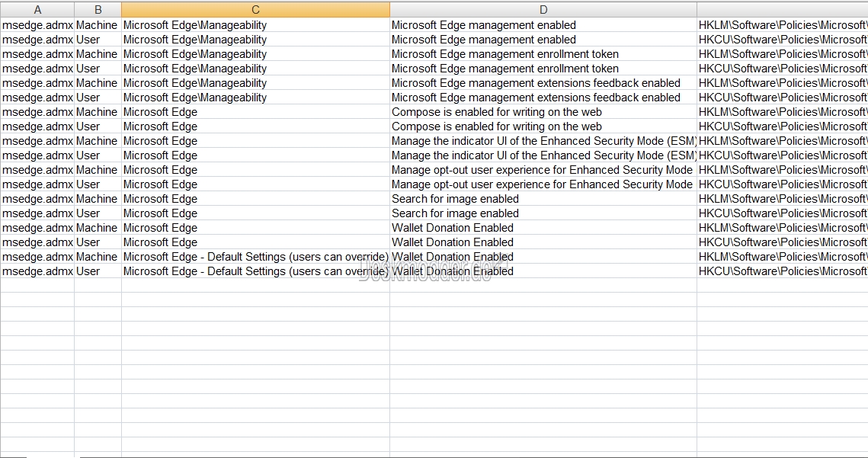Click Machine-row 'Microsoft Edge management enabled' cell
868x458 pixels.
coord(543,25)
